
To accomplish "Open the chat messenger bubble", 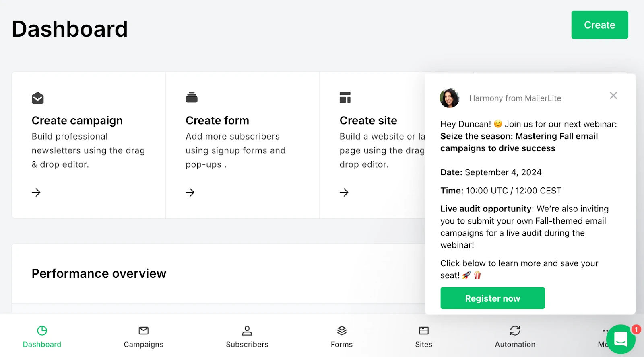I will click(x=621, y=339).
